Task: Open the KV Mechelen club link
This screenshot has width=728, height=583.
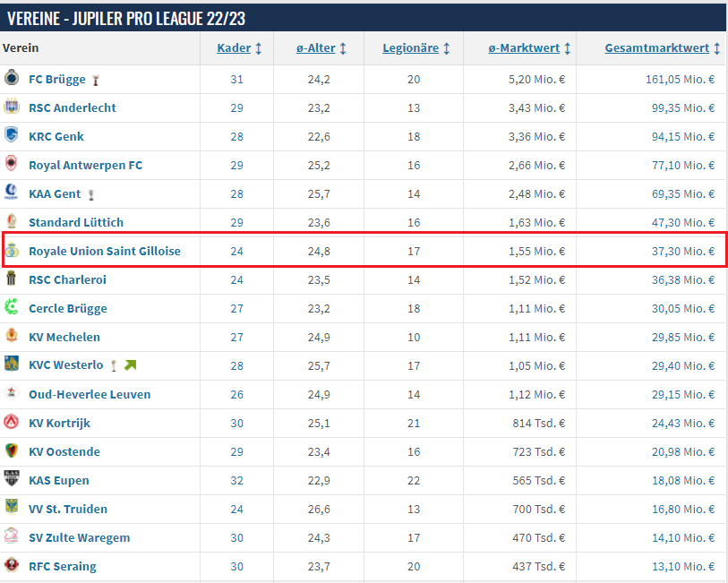Action: coord(64,337)
